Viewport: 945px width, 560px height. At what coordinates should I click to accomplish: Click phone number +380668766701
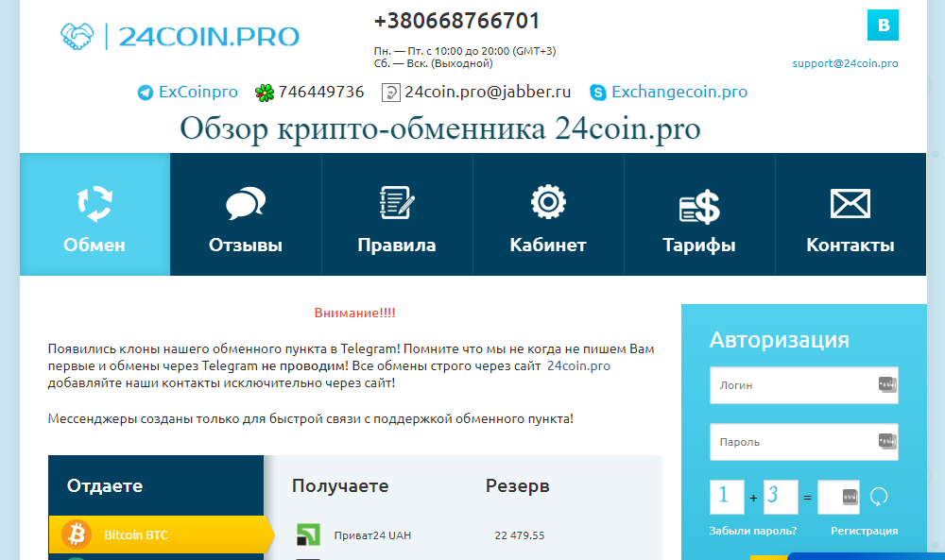coord(456,21)
